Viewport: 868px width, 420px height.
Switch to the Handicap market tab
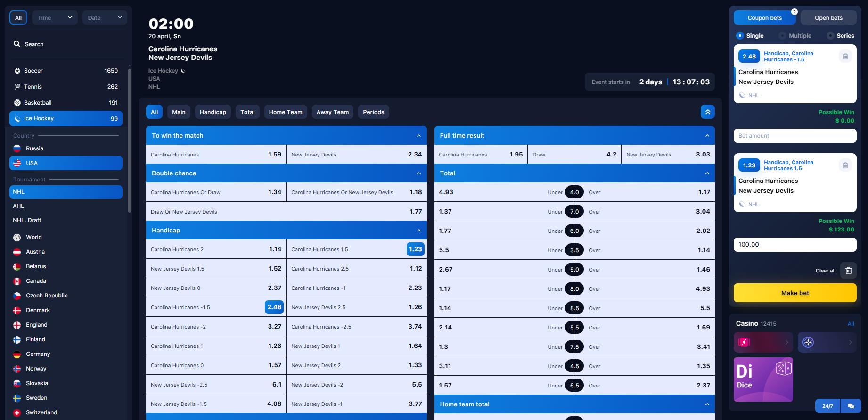(x=213, y=112)
